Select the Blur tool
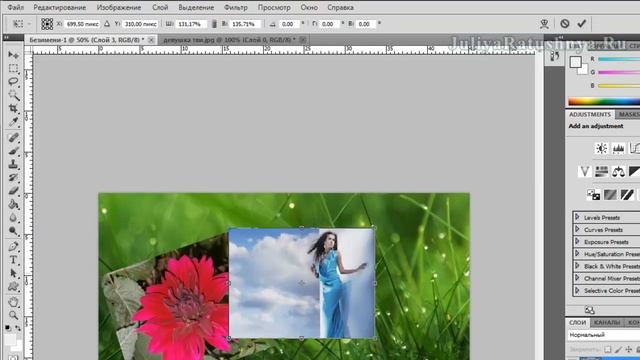 point(13,218)
